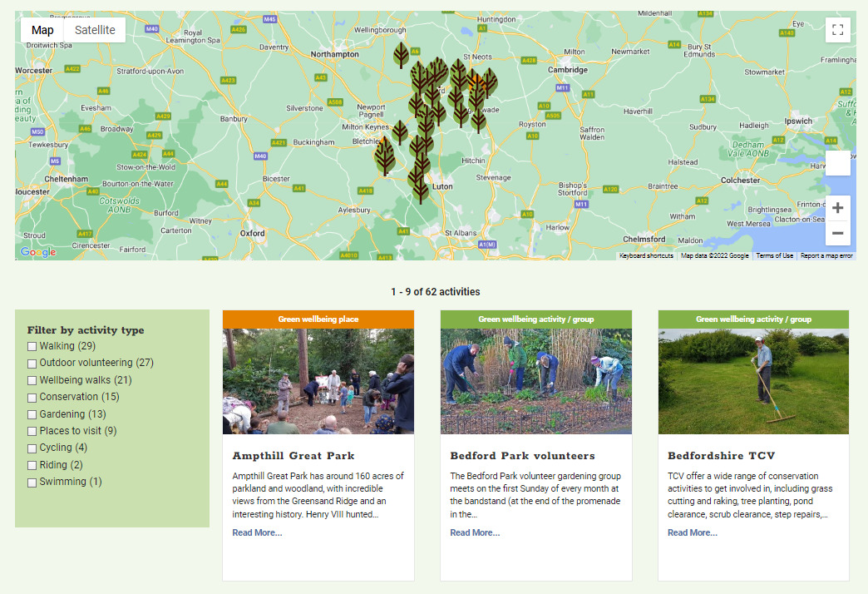
Task: Open Bedford Park volunteers photo
Action: tap(536, 381)
